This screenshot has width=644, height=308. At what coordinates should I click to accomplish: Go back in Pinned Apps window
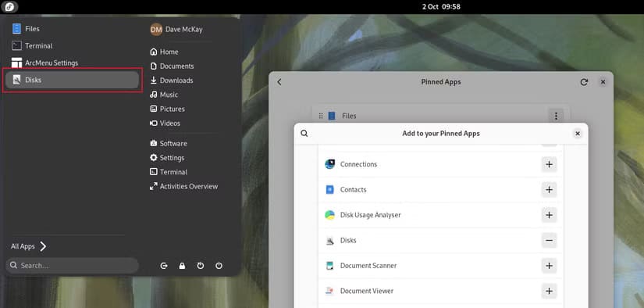[279, 82]
